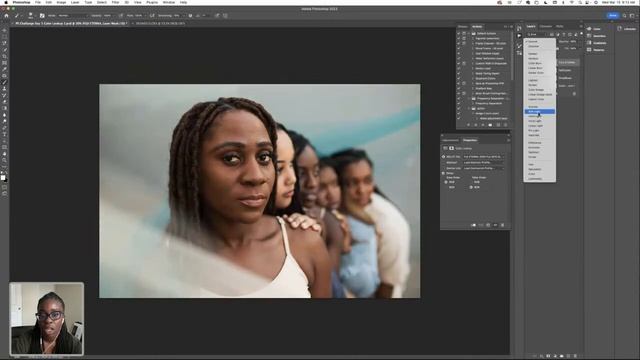Select the Clone Stamp tool

point(4,89)
